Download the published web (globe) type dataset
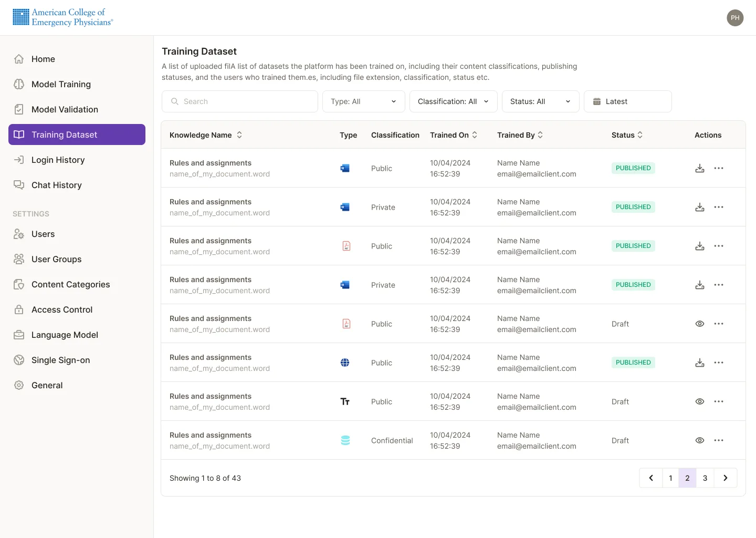The width and height of the screenshot is (756, 538). [700, 363]
